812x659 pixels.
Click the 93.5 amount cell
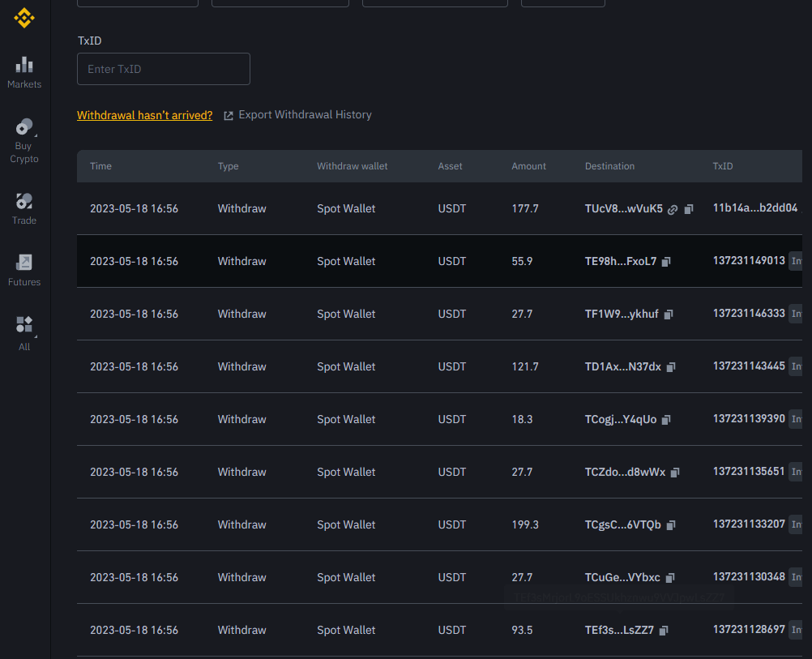522,631
